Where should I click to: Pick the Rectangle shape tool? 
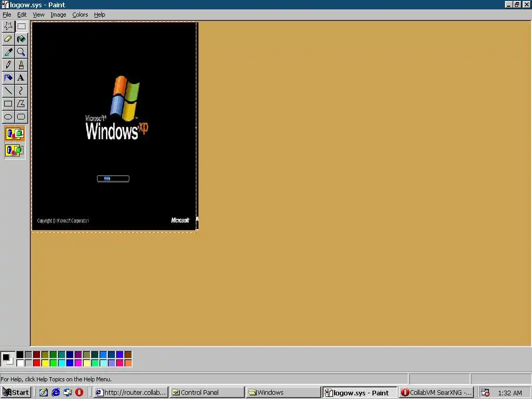coord(8,103)
